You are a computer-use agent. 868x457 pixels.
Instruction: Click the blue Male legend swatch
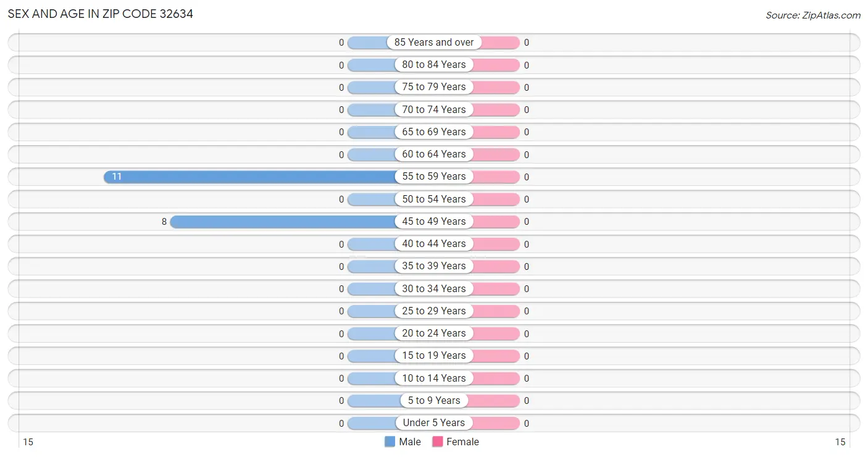[390, 442]
